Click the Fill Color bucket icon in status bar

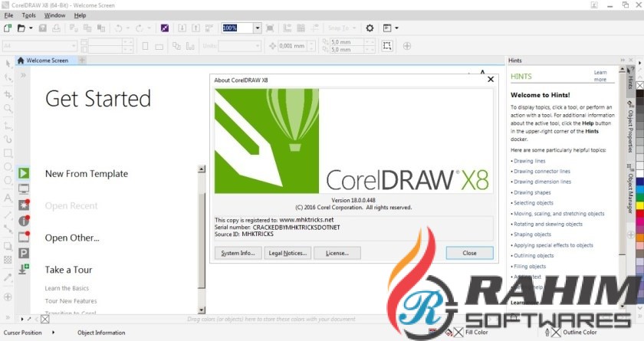(449, 332)
